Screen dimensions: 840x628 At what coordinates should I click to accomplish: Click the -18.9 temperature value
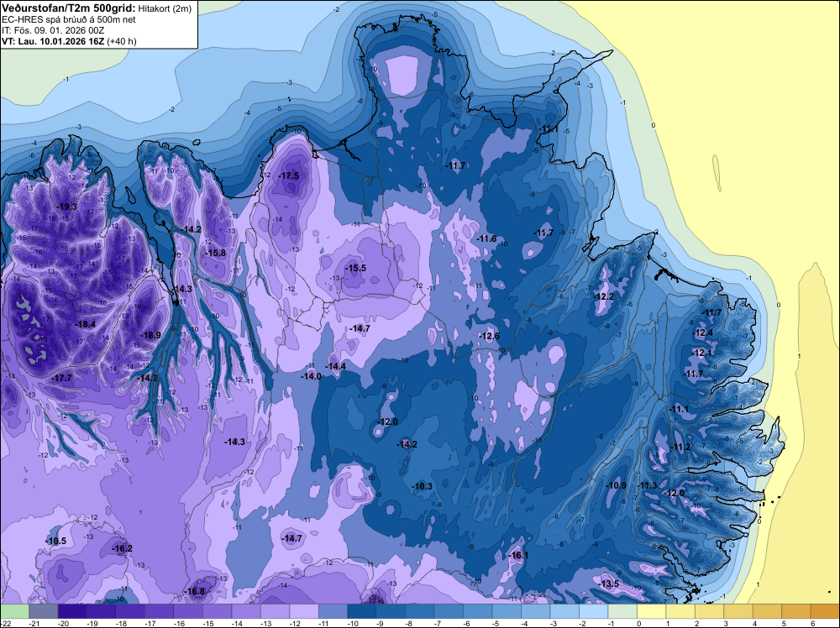click(150, 335)
